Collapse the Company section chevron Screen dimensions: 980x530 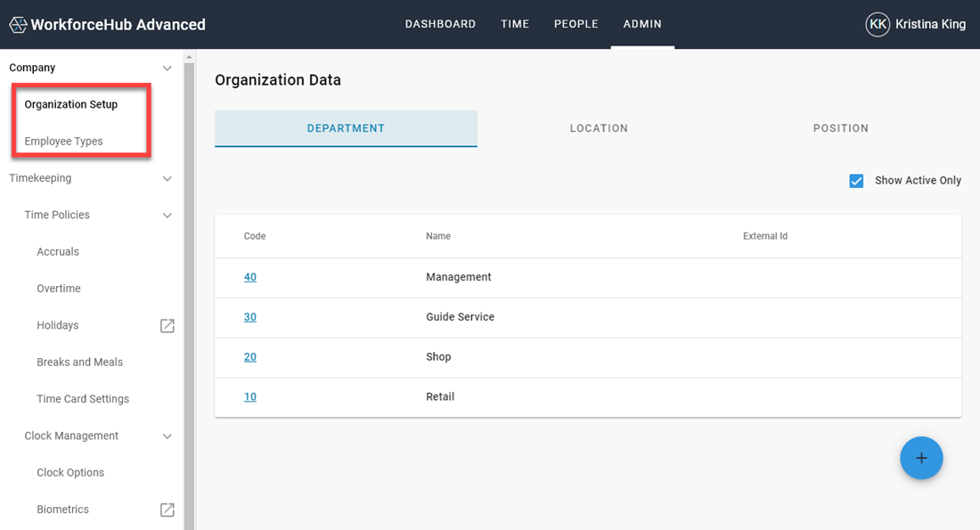click(x=167, y=68)
